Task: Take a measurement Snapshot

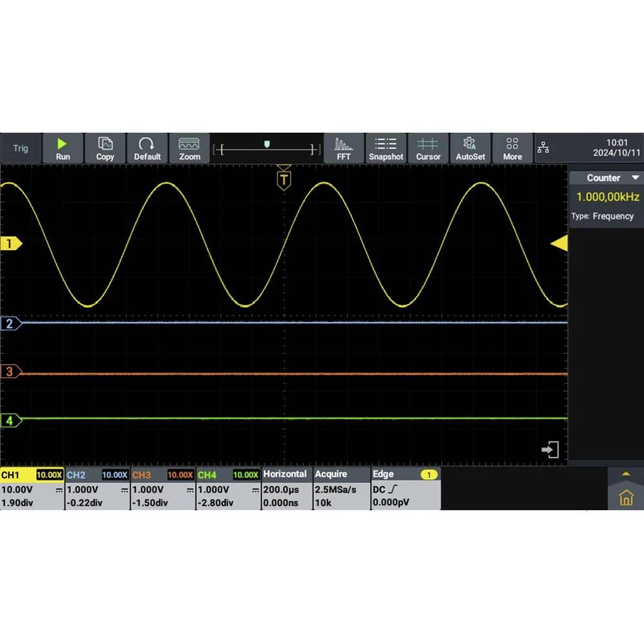Action: [x=386, y=149]
